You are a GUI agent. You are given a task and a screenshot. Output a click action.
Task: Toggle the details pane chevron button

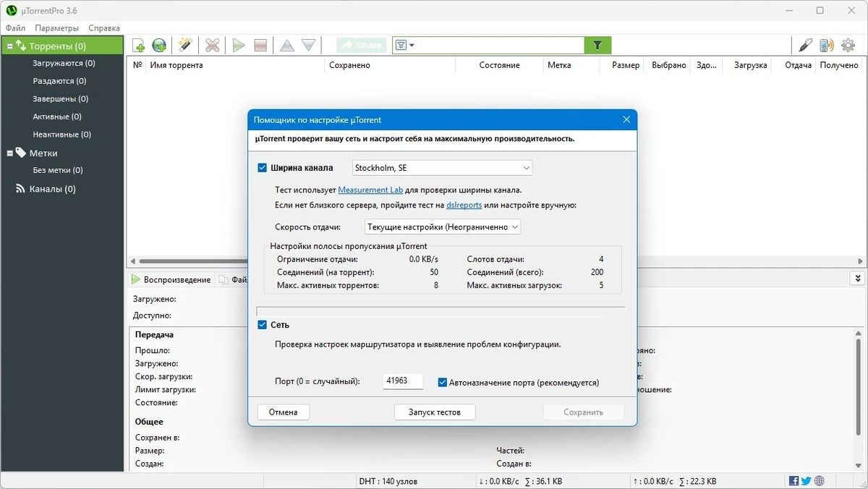(858, 278)
